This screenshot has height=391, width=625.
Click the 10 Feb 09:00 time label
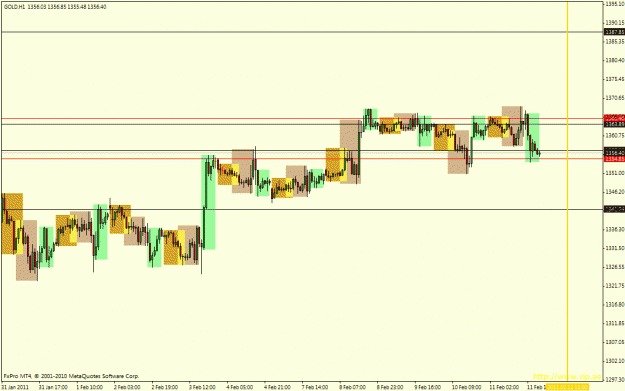[466, 387]
